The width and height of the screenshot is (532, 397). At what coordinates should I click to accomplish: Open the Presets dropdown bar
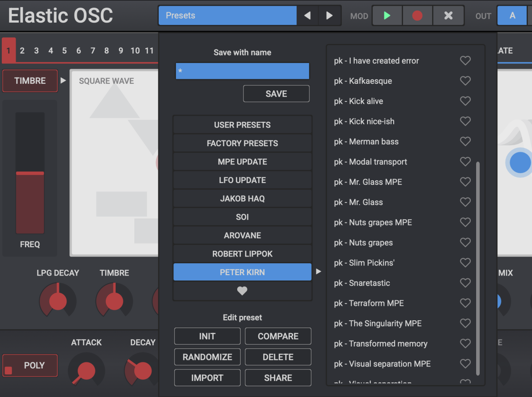227,16
